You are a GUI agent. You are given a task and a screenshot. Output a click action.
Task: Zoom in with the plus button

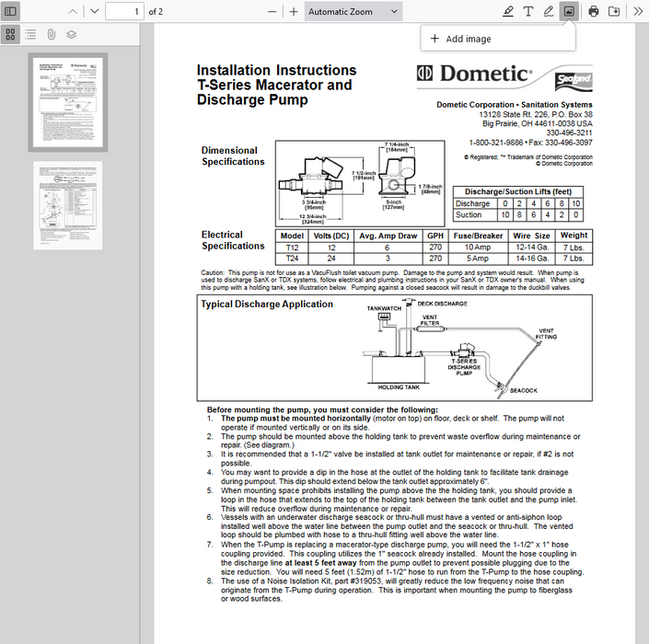pos(293,11)
